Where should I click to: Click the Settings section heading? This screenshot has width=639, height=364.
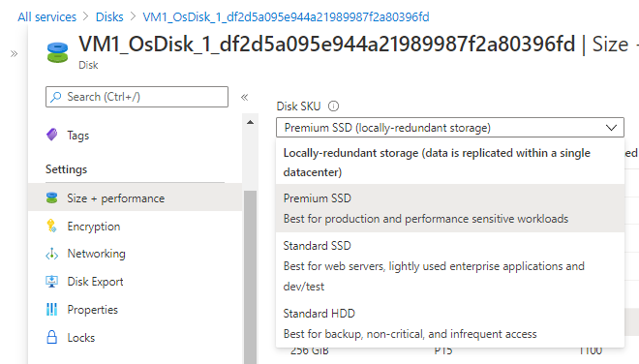(x=66, y=169)
